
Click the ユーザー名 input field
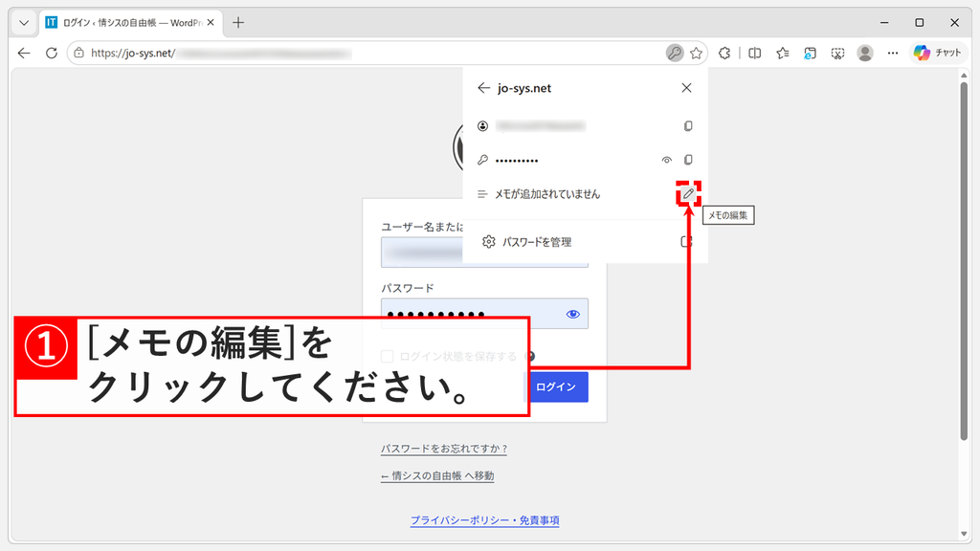(x=484, y=253)
